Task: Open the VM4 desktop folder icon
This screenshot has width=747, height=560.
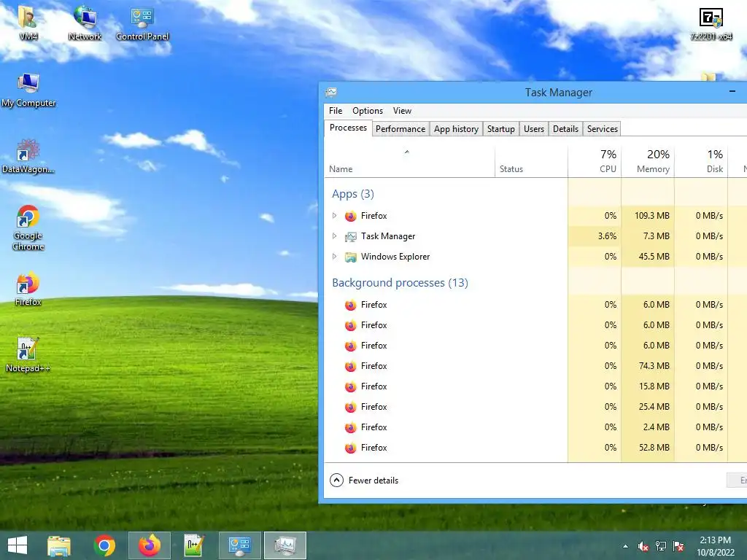Action: point(28,22)
